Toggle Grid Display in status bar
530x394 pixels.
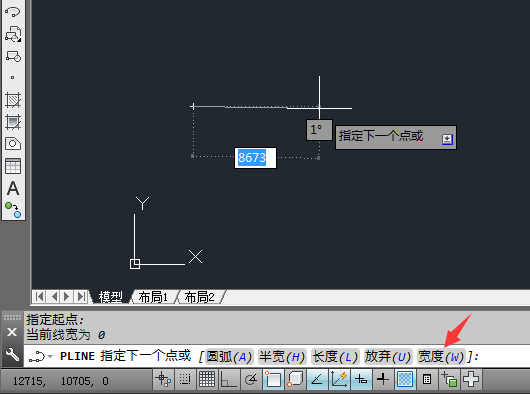click(x=207, y=380)
